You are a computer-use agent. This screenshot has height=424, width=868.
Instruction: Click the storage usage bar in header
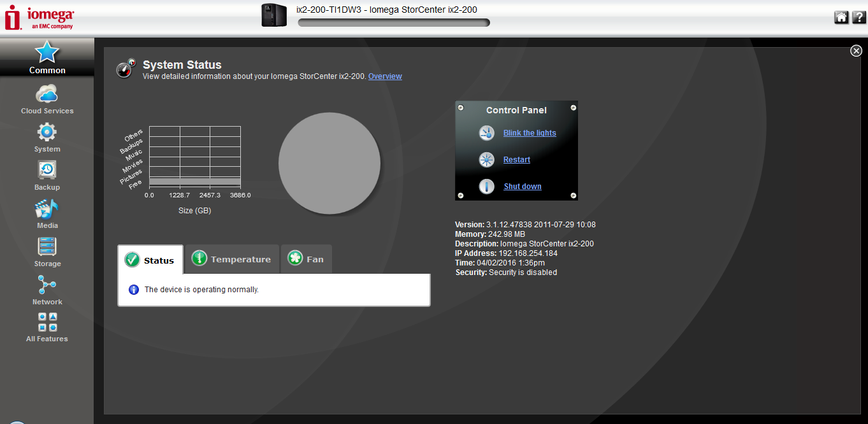tap(394, 23)
